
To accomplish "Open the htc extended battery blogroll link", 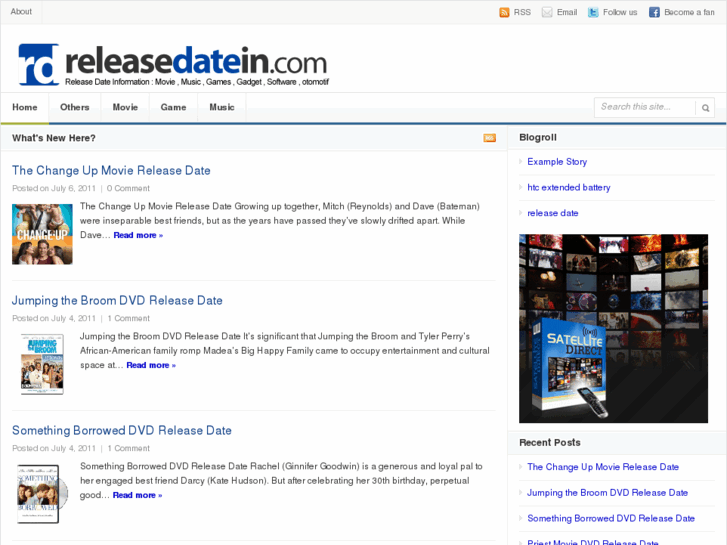I will coord(569,187).
